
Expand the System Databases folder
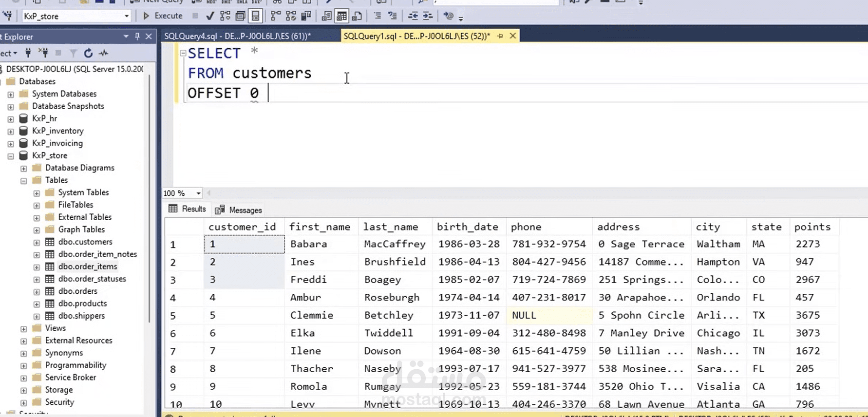pos(11,94)
